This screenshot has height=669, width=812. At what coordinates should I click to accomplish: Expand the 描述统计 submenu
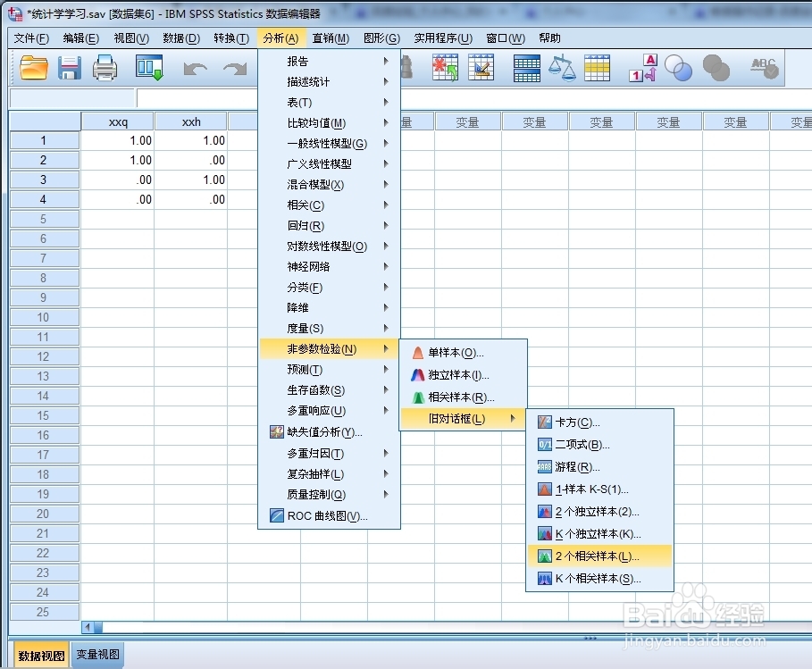tap(329, 82)
